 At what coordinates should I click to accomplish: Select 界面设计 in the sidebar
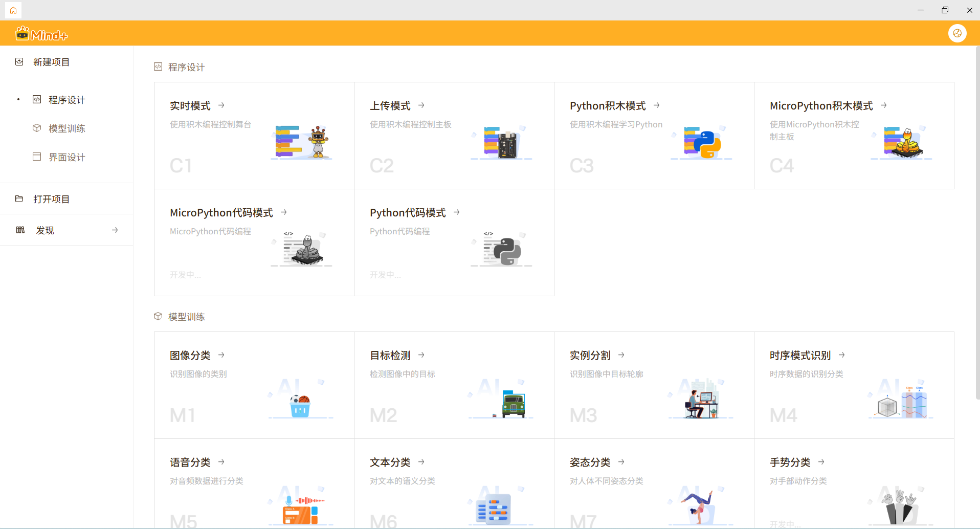point(66,157)
